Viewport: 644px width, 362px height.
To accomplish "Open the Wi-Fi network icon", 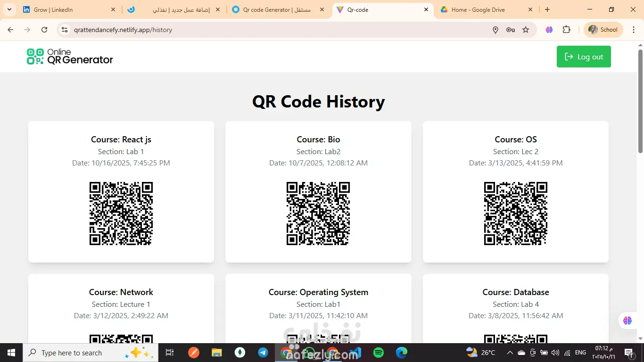I will pyautogui.click(x=567, y=353).
